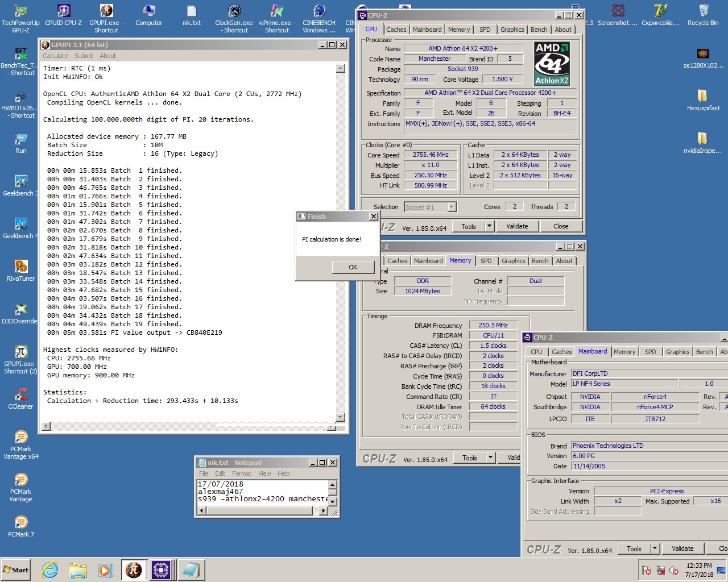This screenshot has width=728, height=582.
Task: Open Windows Explorer folder in taskbar
Action: pos(78,570)
